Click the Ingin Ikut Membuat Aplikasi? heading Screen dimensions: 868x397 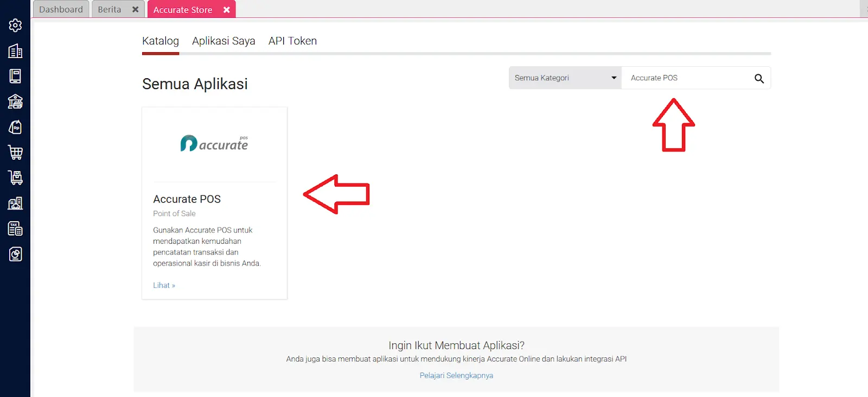[x=456, y=345]
